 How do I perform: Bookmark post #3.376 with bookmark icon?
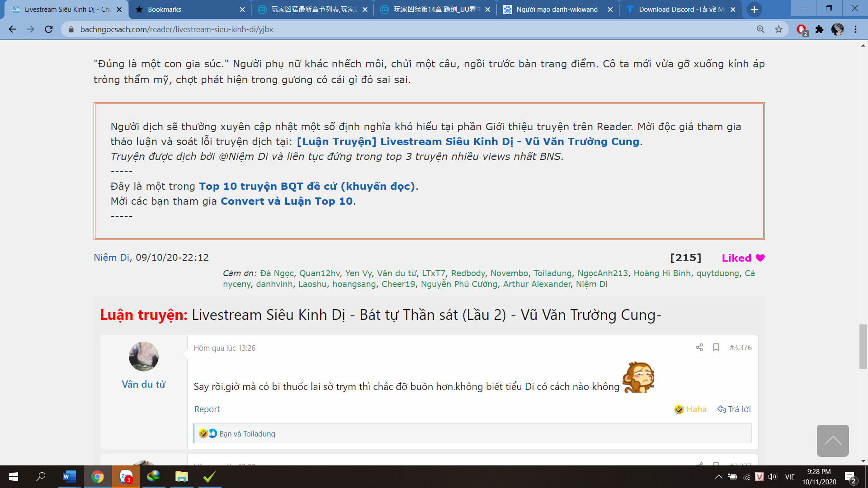point(716,347)
